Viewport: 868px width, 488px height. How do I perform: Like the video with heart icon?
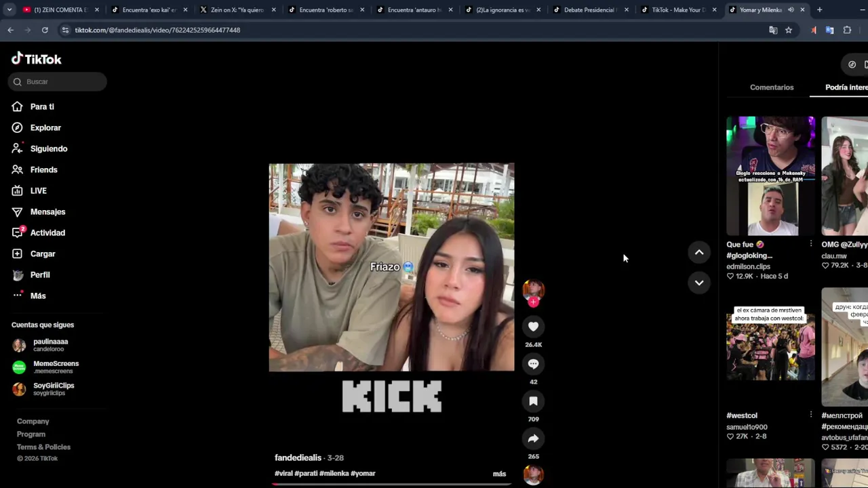533,327
